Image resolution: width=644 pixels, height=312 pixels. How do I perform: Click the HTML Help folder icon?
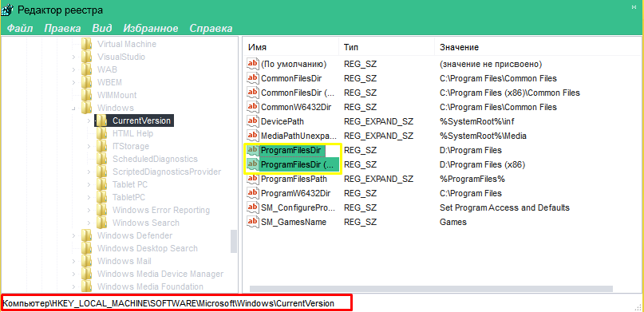101,133
